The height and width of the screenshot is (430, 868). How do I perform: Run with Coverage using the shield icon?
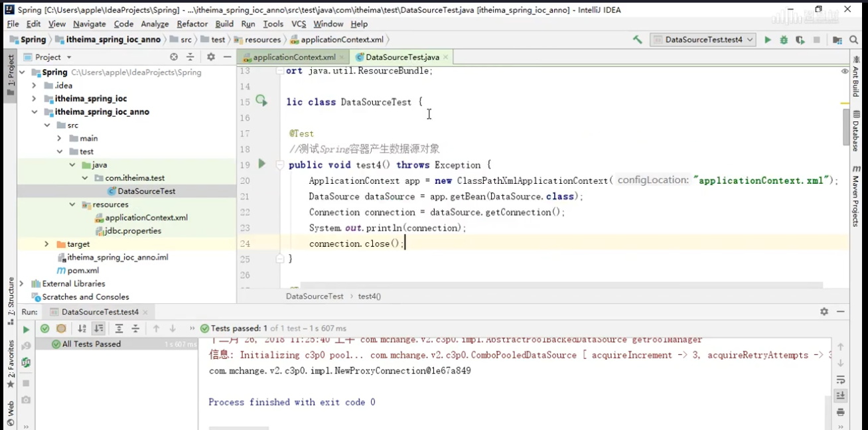tap(800, 40)
